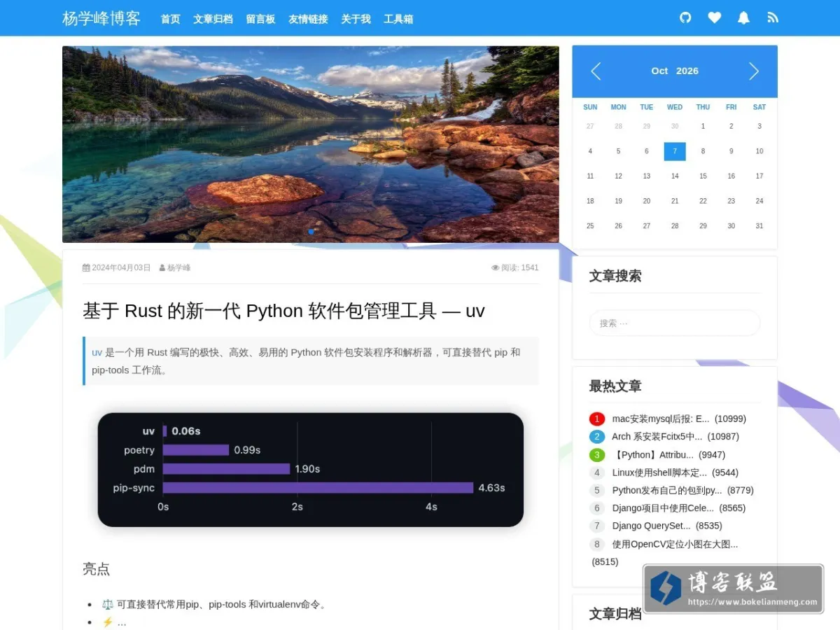Open the 首页 menu item
This screenshot has width=840, height=630.
pos(171,19)
